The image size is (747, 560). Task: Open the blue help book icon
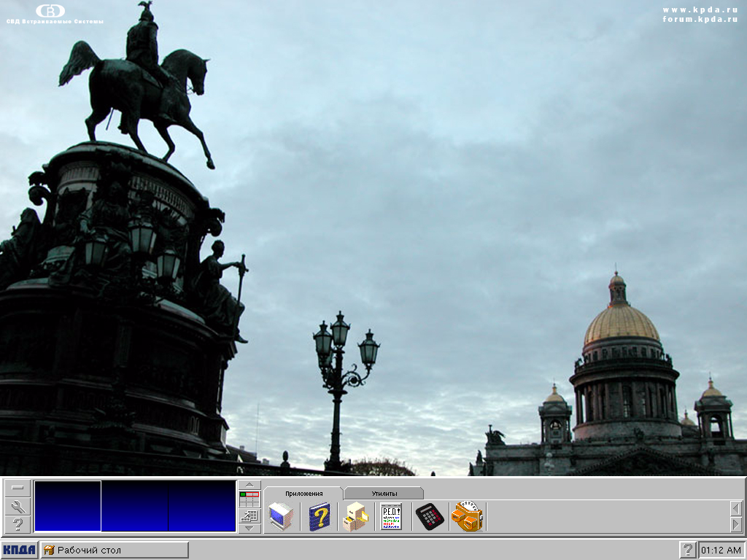pyautogui.click(x=319, y=517)
